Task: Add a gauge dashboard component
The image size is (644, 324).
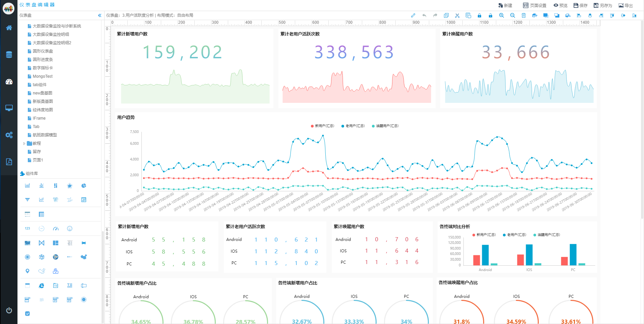Action: (56, 229)
